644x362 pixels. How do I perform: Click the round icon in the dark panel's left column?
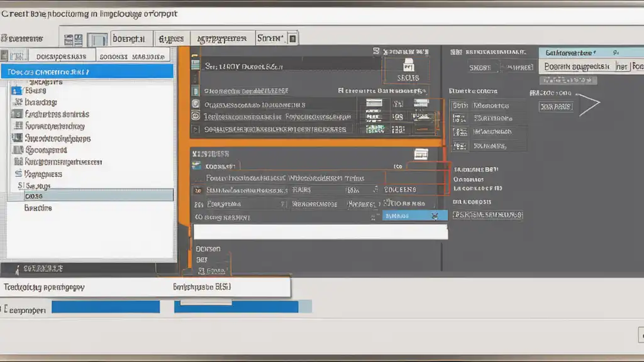pyautogui.click(x=196, y=104)
